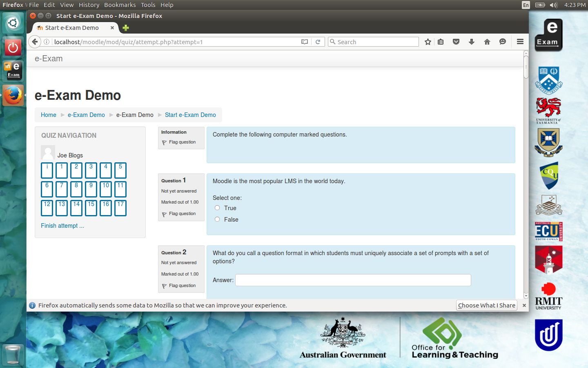
Task: Click the Choose What I Share button
Action: pos(486,305)
